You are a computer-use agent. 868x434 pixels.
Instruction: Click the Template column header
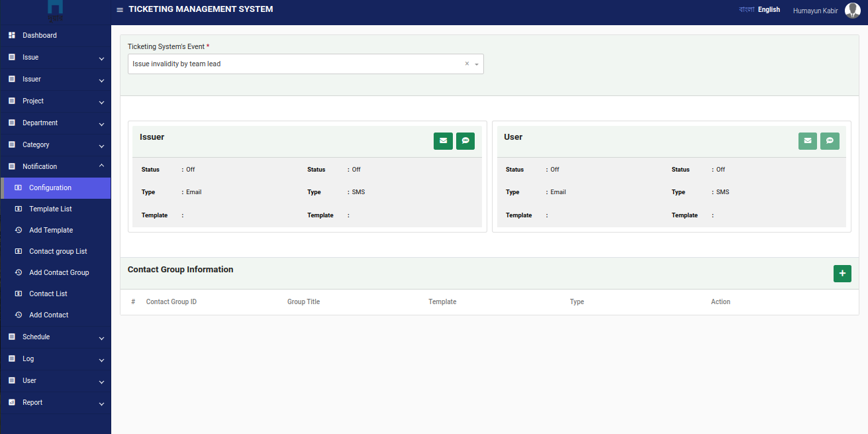coord(442,302)
